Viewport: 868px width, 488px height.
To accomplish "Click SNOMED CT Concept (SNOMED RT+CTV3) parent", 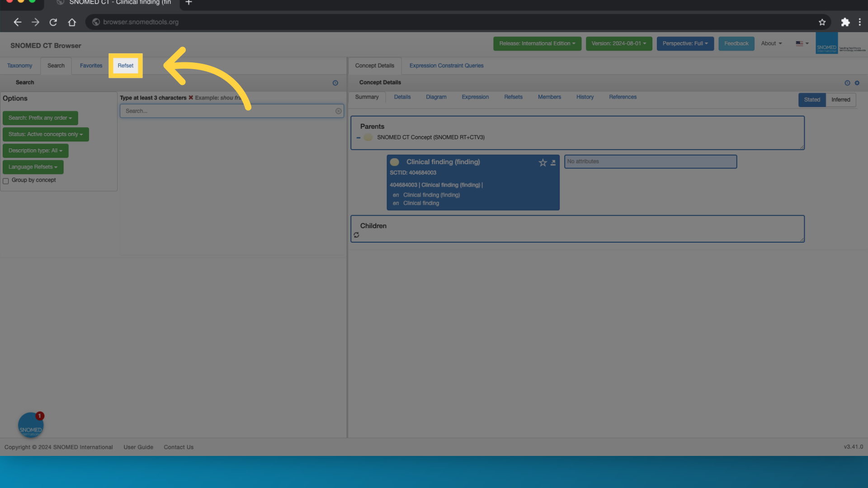I will pos(430,137).
